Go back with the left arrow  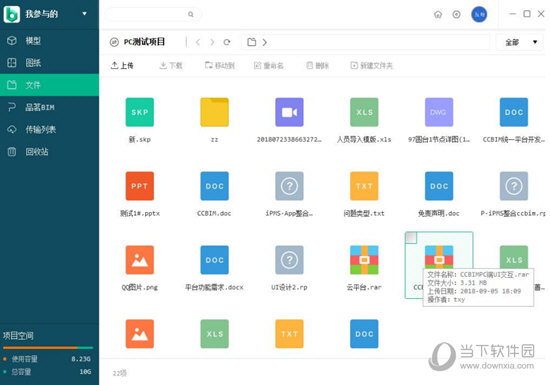[x=198, y=42]
